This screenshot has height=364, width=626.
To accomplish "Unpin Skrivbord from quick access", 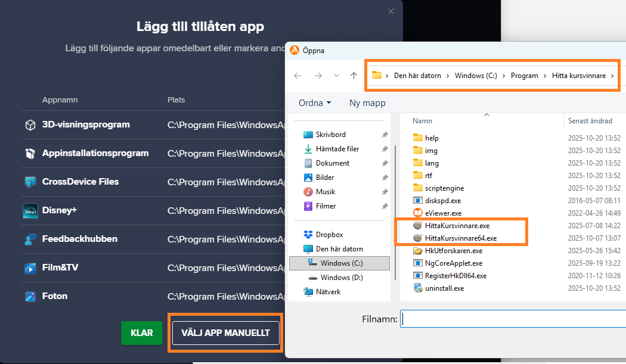I will (x=385, y=134).
